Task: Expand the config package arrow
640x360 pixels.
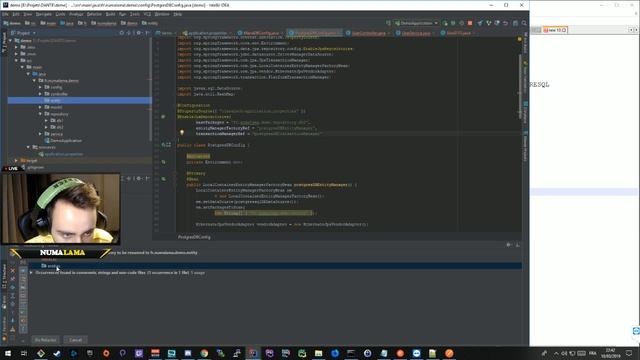Action: coord(40,87)
